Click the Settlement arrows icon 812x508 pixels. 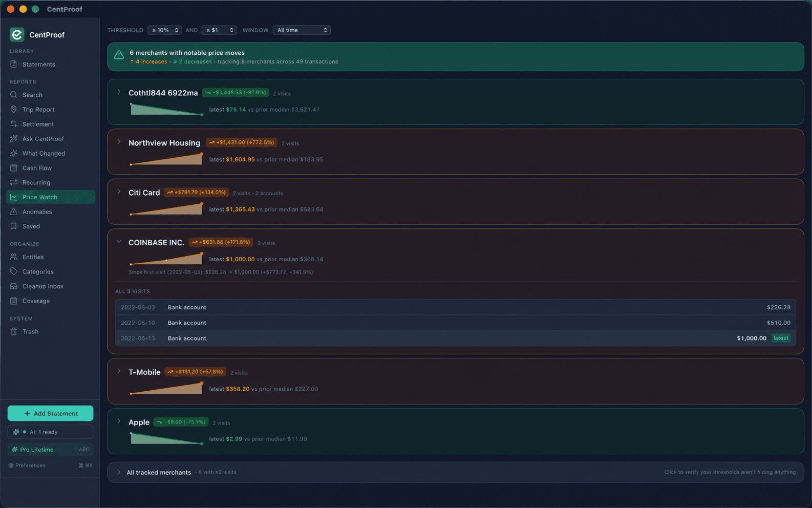(14, 124)
